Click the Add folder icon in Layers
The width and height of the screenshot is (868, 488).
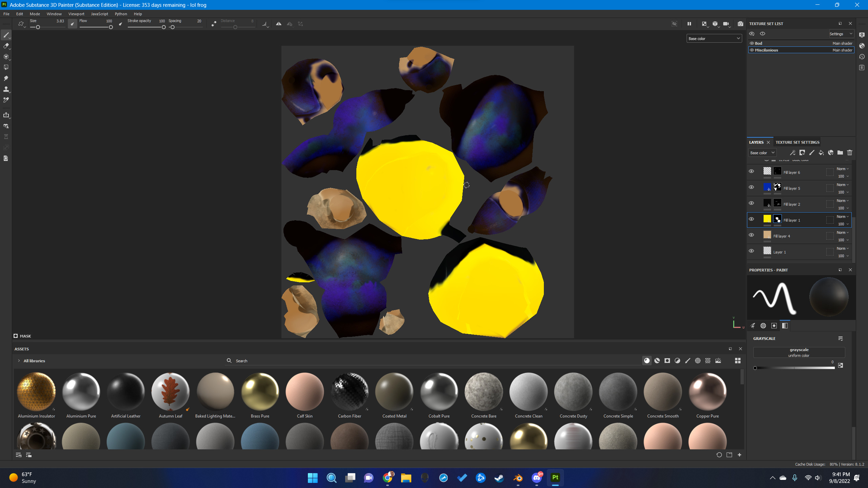point(840,152)
